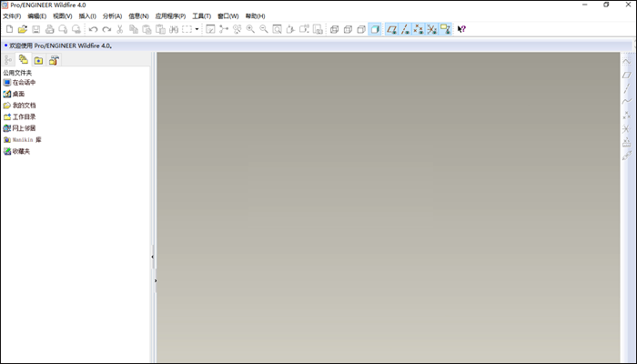Toggle datum points display
Viewport: 637px width, 364px height.
[x=419, y=29]
